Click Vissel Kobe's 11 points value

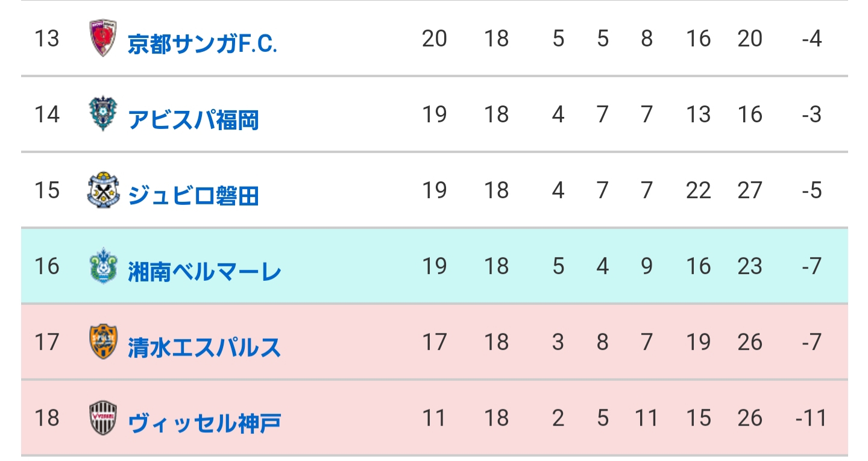434,418
